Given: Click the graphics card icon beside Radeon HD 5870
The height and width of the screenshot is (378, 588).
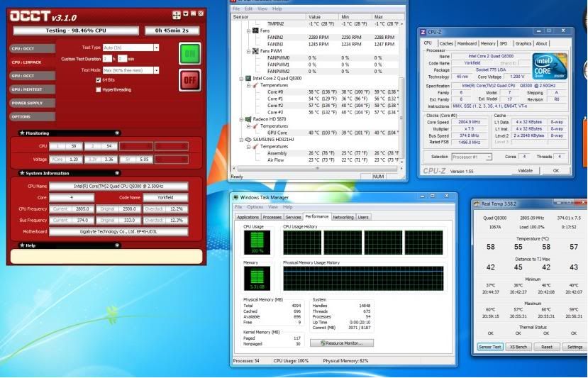Looking at the screenshot, I should pos(248,119).
